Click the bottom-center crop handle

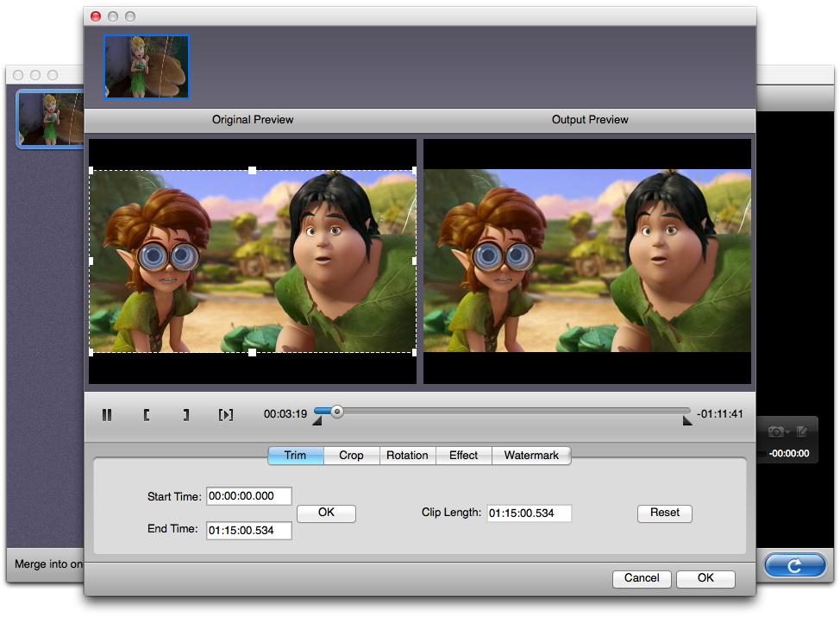[x=253, y=352]
